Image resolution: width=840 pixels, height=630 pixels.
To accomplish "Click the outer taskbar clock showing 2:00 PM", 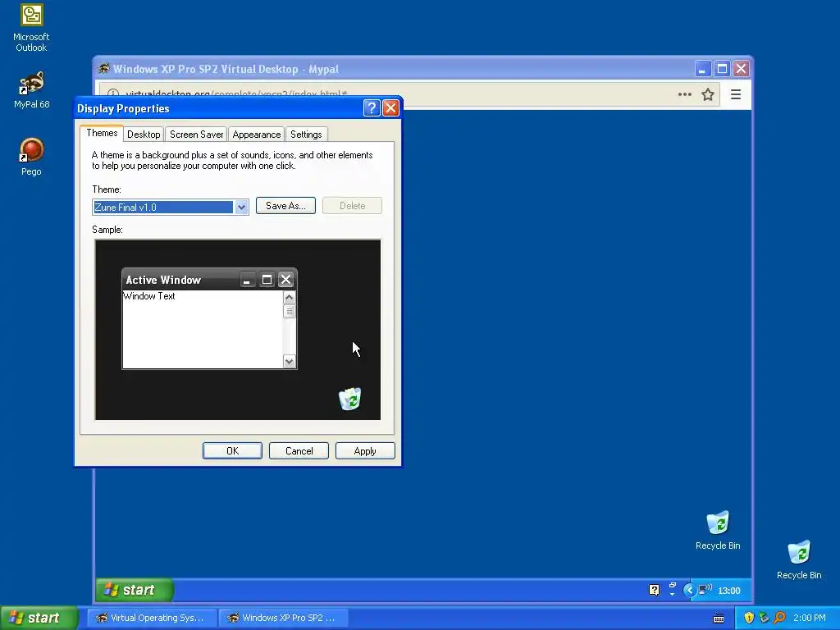I will (810, 618).
